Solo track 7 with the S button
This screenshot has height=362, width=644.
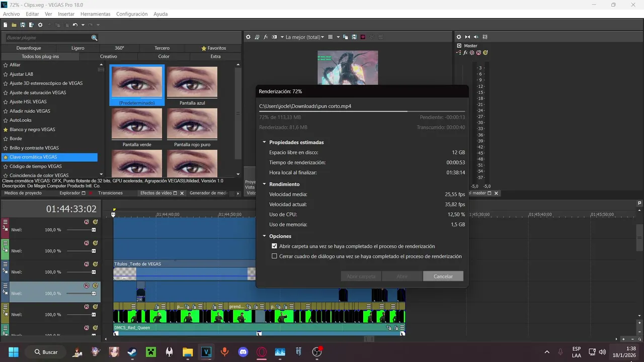coord(95,306)
